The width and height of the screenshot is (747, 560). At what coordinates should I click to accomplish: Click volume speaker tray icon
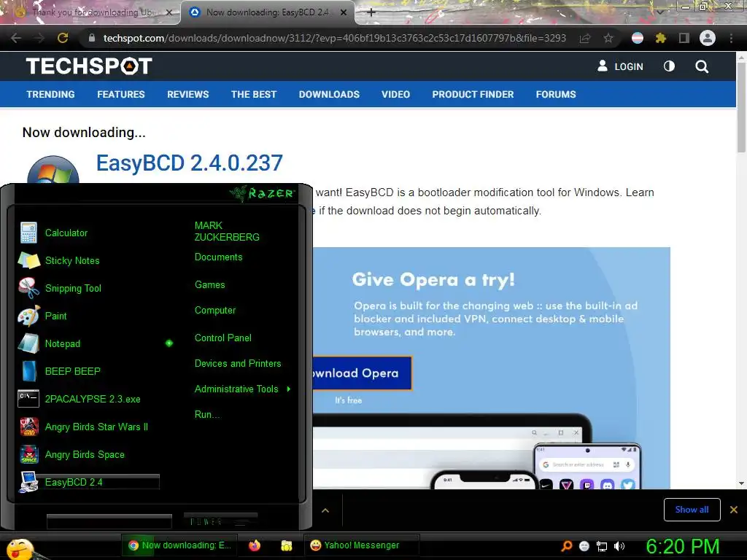point(619,546)
